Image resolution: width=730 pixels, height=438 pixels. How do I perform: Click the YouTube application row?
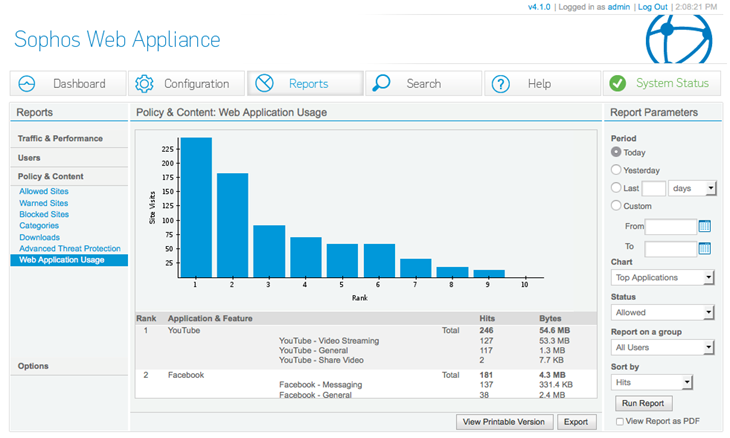[x=366, y=330]
